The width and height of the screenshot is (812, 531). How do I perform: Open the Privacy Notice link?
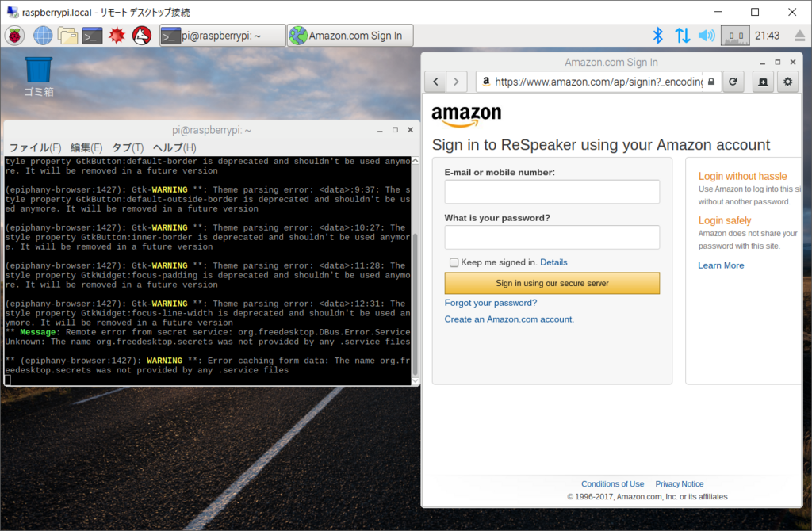pyautogui.click(x=680, y=484)
